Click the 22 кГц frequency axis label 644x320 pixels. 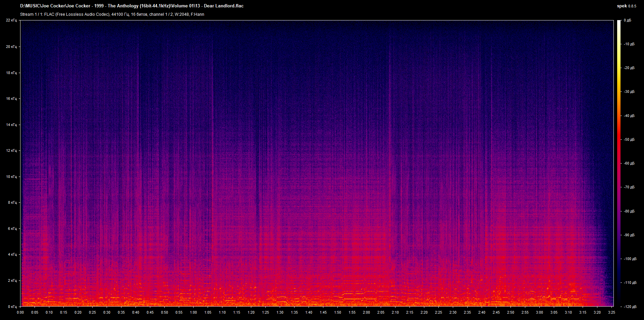coord(11,20)
